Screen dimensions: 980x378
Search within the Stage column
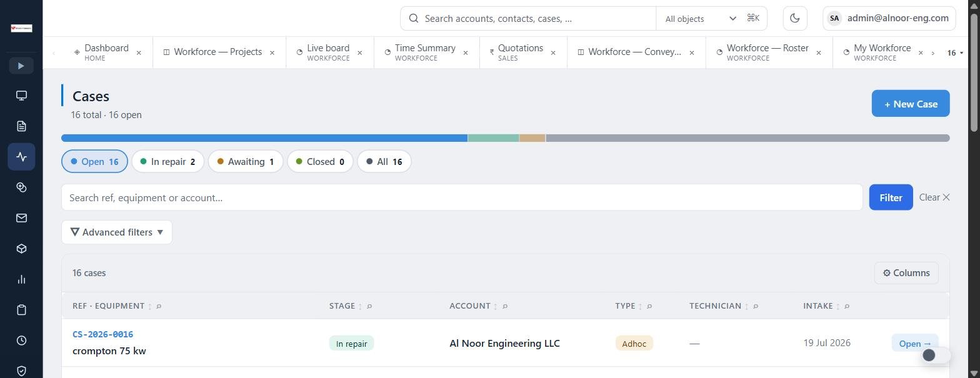[x=369, y=306]
